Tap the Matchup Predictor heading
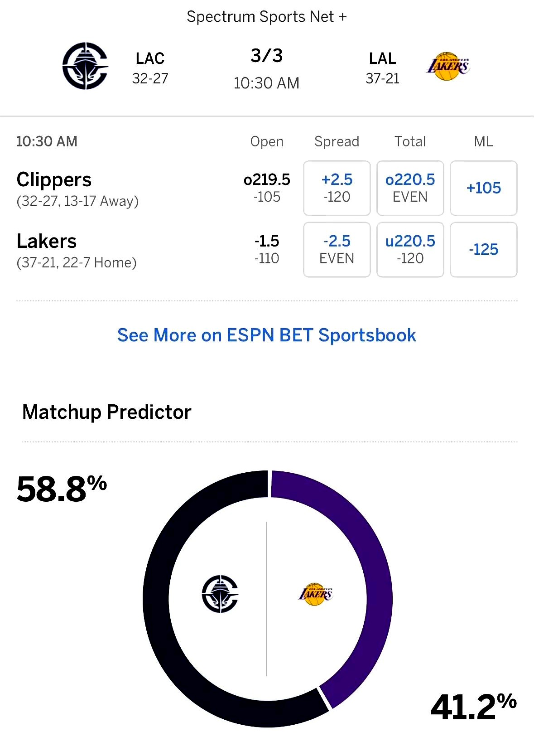The image size is (534, 756). coord(107,412)
